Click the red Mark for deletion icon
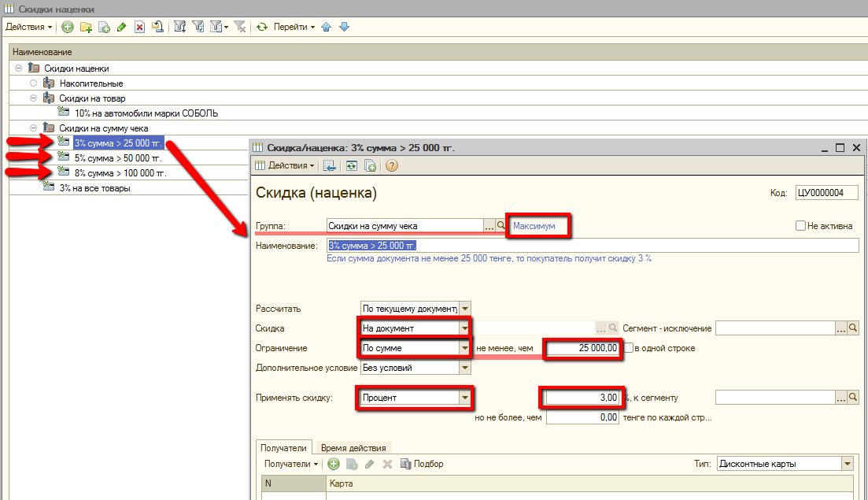This screenshot has height=500, width=868. [x=139, y=27]
